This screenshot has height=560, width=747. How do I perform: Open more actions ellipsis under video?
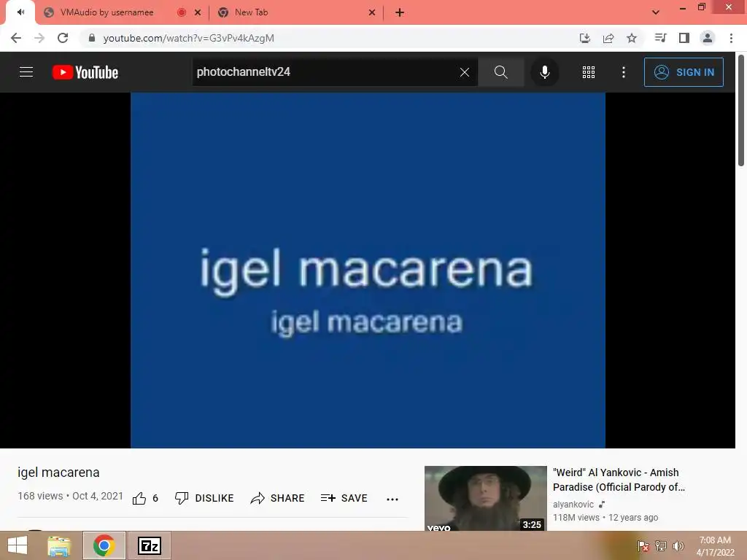(392, 499)
